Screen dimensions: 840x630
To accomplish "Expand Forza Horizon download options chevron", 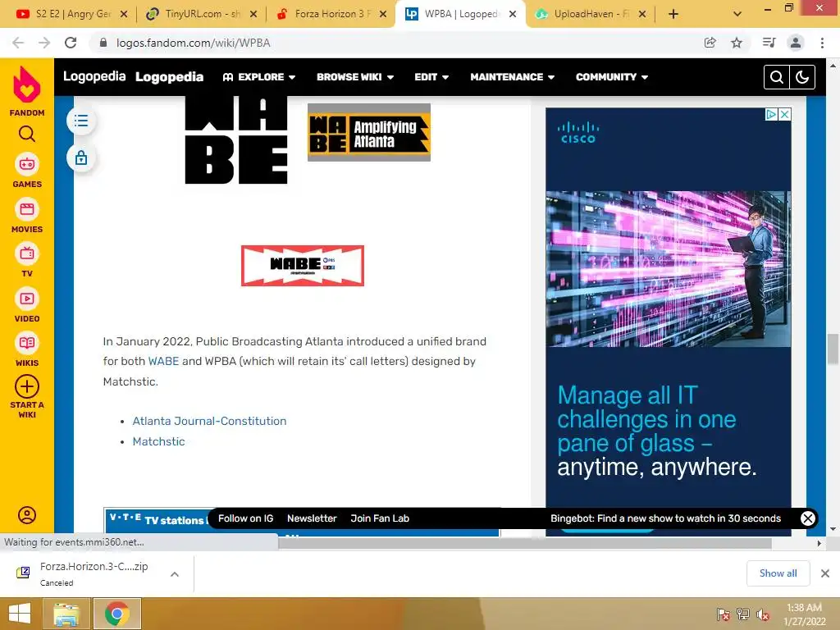I will click(174, 574).
